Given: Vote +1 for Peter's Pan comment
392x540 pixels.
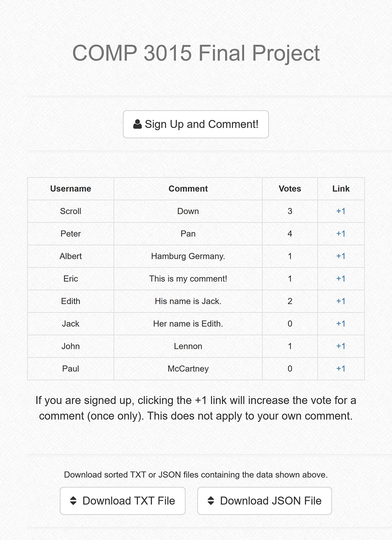Looking at the screenshot, I should [341, 234].
